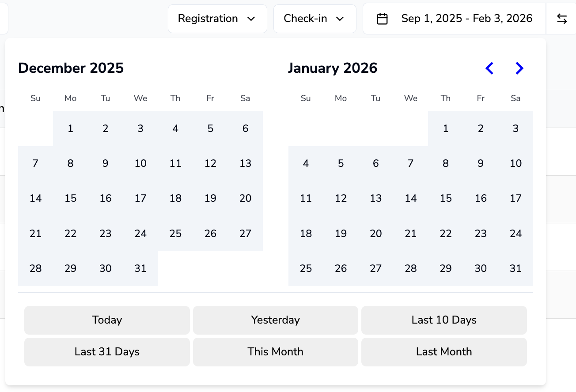Choose January 1, 2026
Screen dimensions: 576x392
tap(446, 128)
